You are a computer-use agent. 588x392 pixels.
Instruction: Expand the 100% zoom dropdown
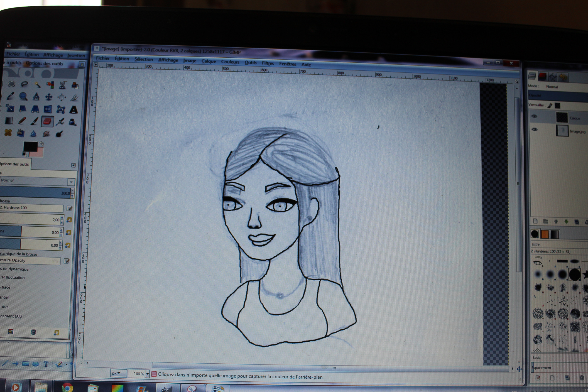[x=147, y=374]
